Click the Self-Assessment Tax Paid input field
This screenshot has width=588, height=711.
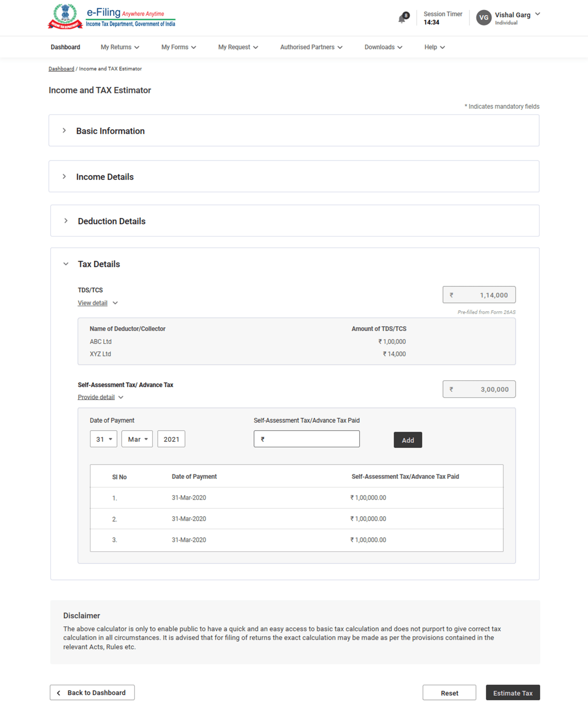coord(307,439)
